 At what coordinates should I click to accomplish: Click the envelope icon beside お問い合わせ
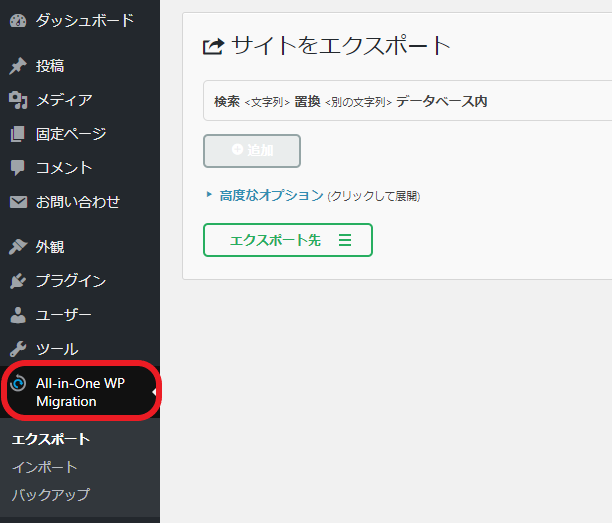[18, 202]
